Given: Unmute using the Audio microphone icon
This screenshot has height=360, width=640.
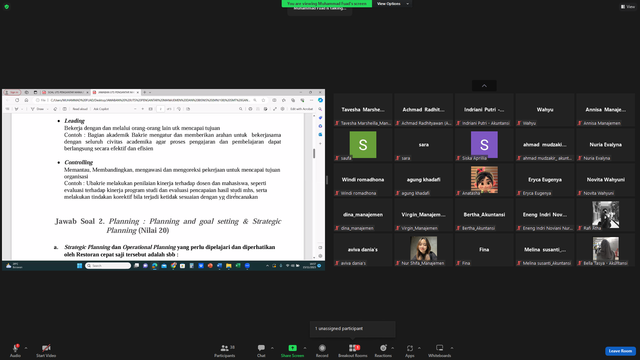Looking at the screenshot, I should (x=15, y=348).
